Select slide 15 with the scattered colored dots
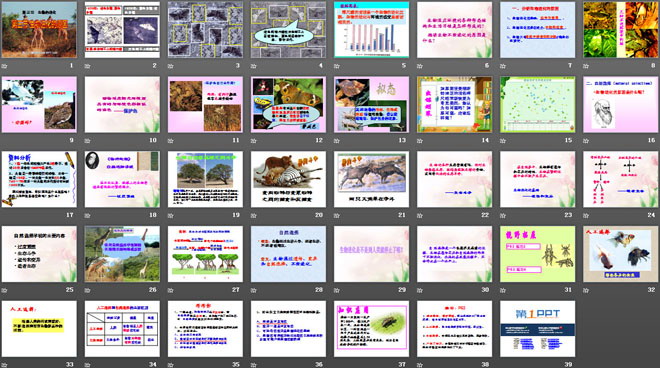Image resolution: width=660 pixels, height=368 pixels. click(x=538, y=104)
